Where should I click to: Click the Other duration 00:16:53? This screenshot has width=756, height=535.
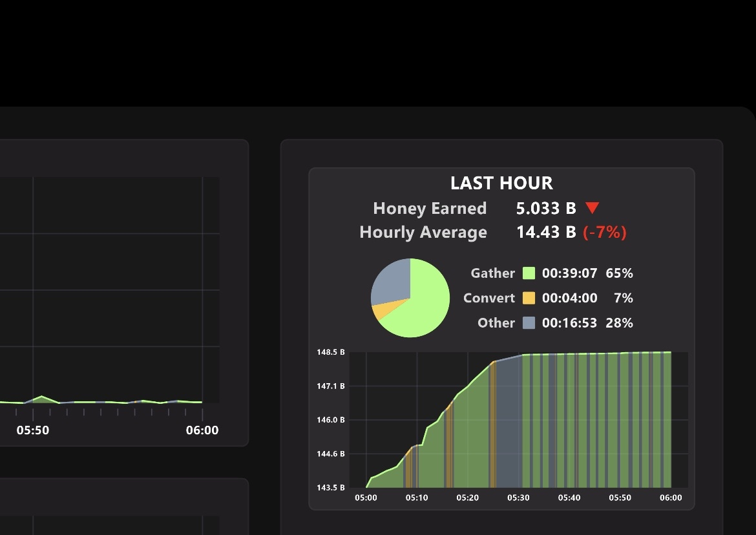569,322
